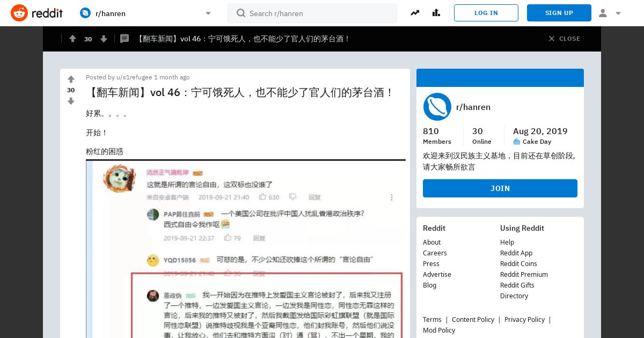Downvote the post in the black bar
The image size is (644, 338).
[104, 39]
